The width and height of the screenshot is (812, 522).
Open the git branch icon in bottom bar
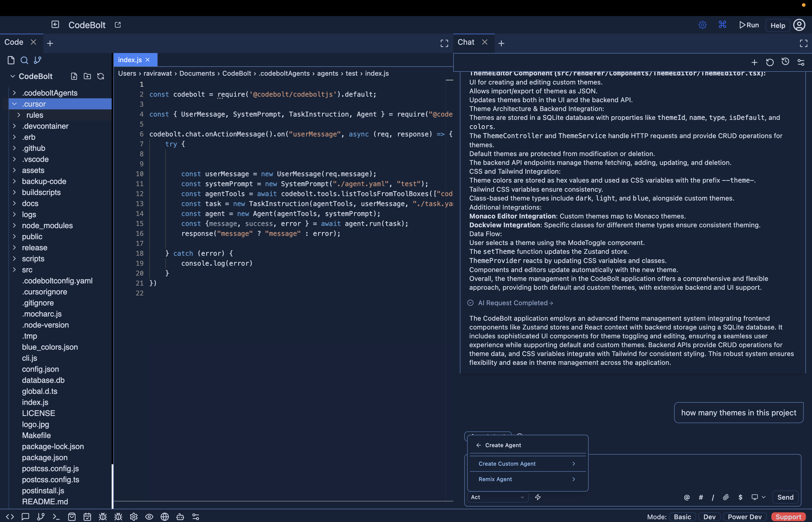[41, 516]
